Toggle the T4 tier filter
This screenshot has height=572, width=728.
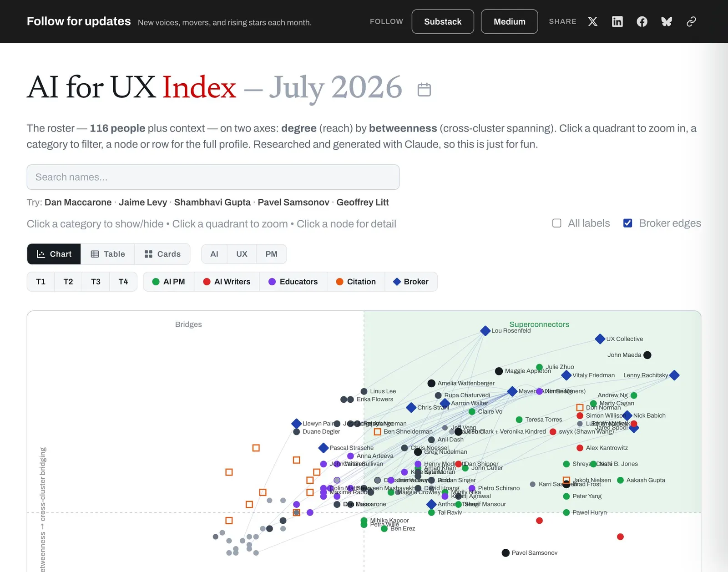coord(123,282)
